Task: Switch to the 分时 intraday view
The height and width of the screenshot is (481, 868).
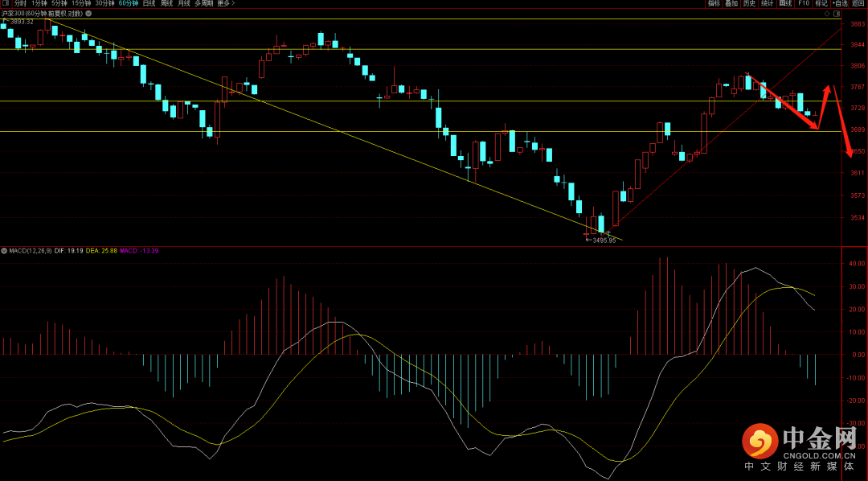Action: 20,3
